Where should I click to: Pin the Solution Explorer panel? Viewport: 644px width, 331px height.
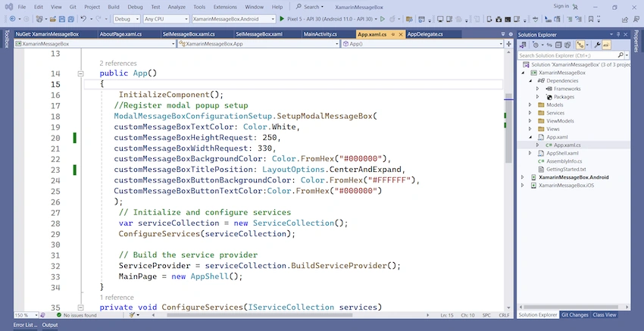click(618, 35)
